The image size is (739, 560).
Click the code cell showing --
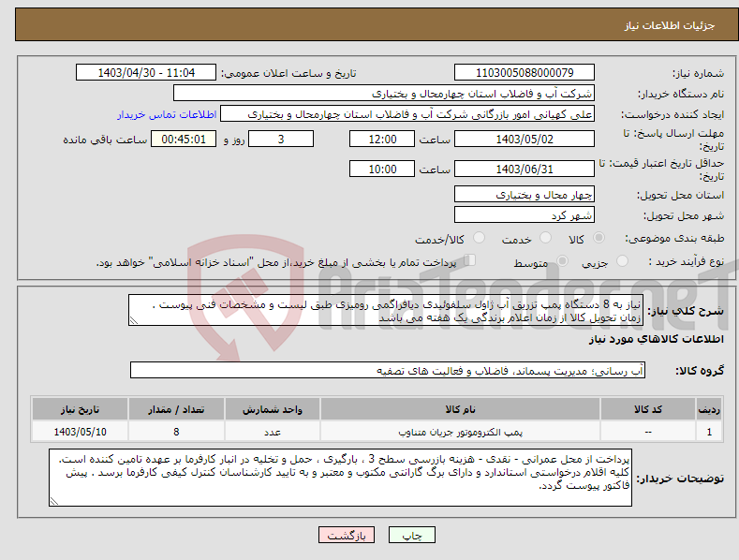[648, 432]
